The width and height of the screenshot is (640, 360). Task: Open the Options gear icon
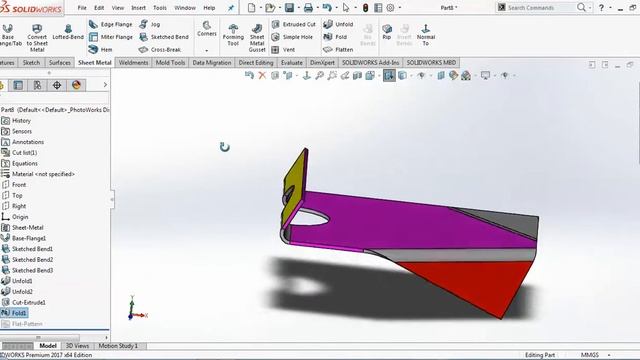point(391,8)
